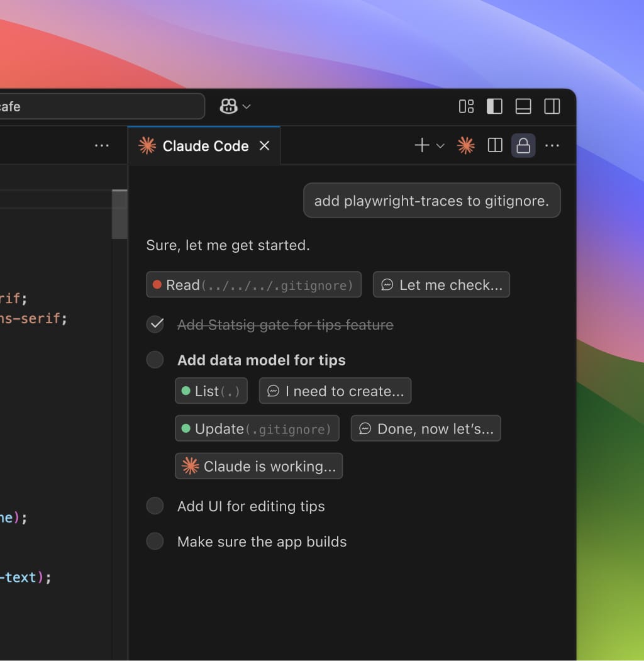The width and height of the screenshot is (644, 661).
Task: Click the editor vertical scrollbar thumb
Action: tap(119, 214)
